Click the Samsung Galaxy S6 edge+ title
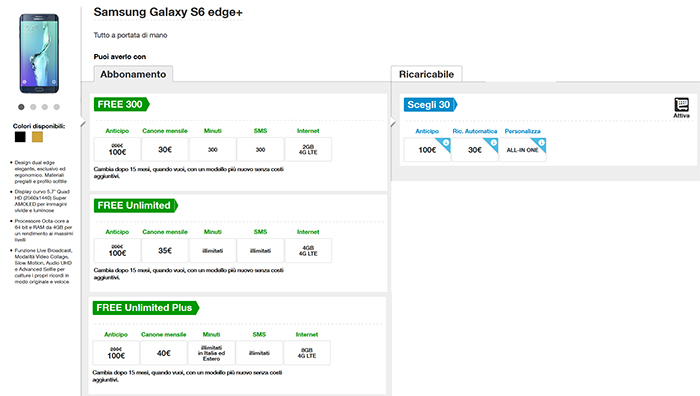Viewport: 700px width, 396px height. tap(168, 12)
